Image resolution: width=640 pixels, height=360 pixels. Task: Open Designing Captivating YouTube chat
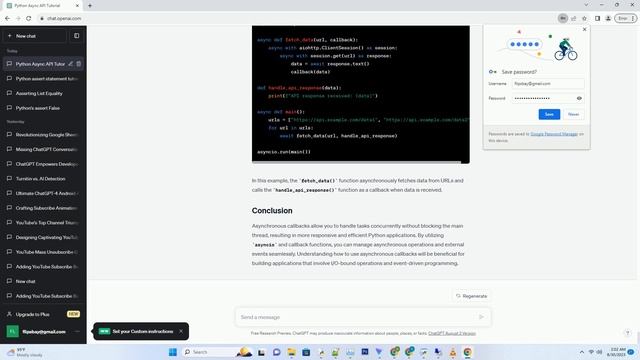43,238
